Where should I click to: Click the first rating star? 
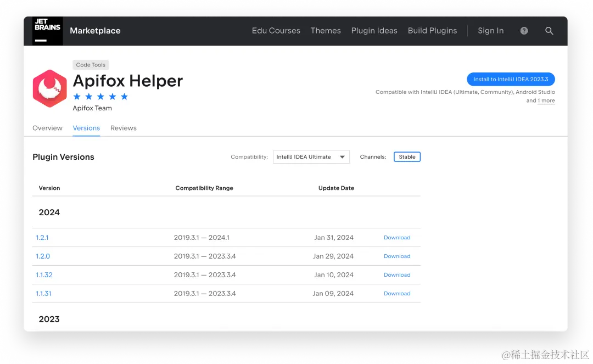[x=77, y=97]
